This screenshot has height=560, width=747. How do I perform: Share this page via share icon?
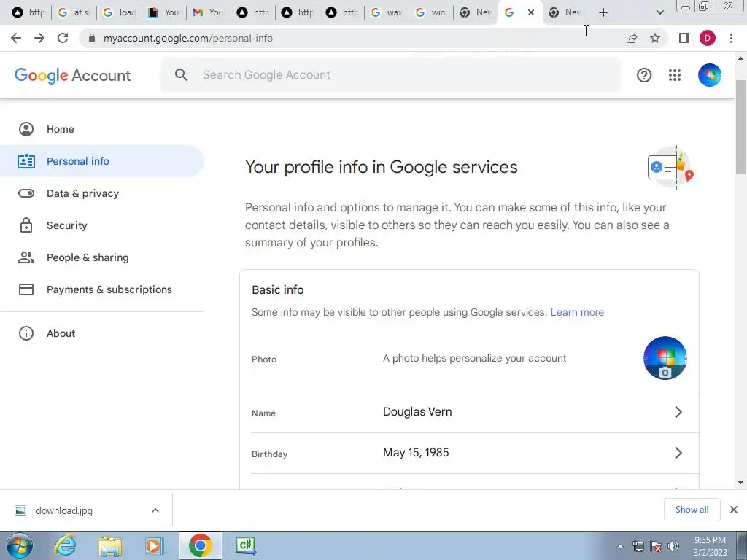pyautogui.click(x=632, y=38)
